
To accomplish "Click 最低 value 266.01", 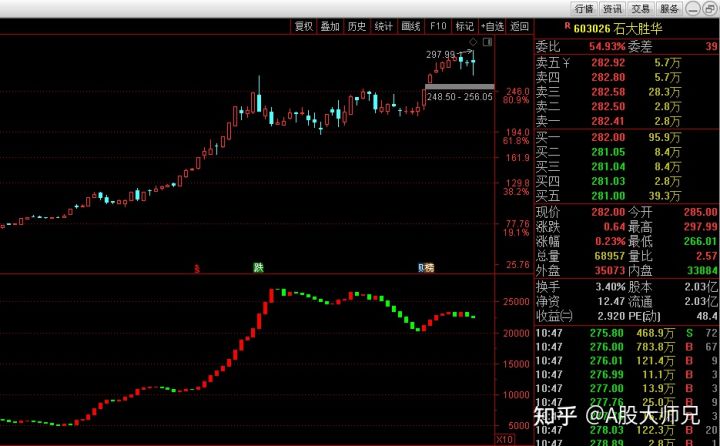I will pyautogui.click(x=700, y=242).
